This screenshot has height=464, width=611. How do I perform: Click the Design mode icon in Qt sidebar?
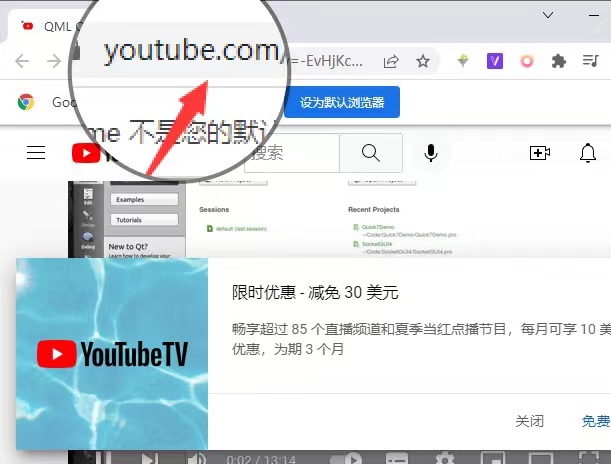[x=88, y=219]
